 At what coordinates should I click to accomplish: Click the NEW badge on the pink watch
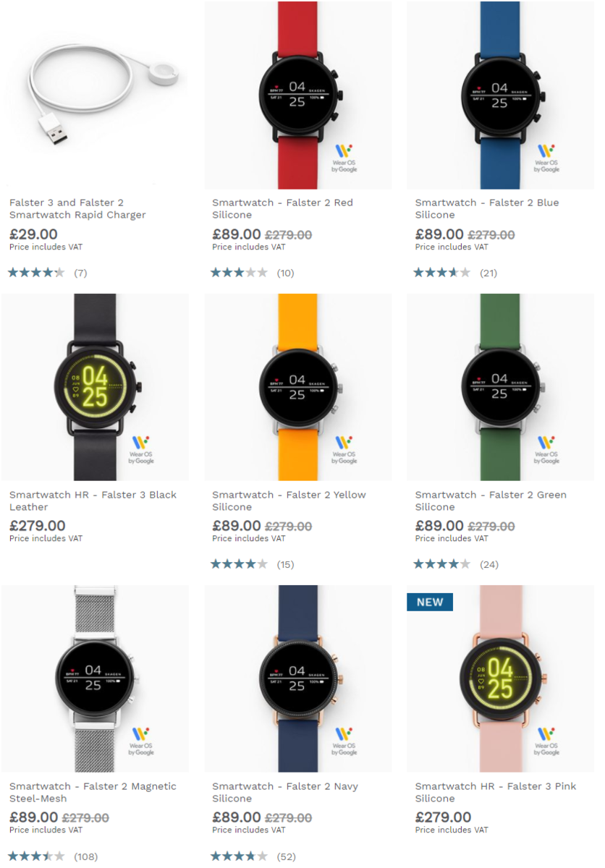(x=430, y=602)
